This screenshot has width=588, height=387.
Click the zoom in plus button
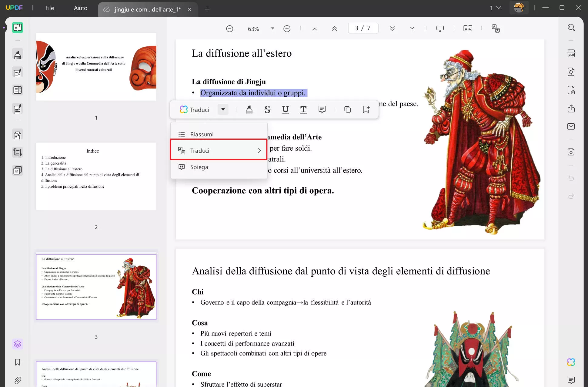[287, 29]
